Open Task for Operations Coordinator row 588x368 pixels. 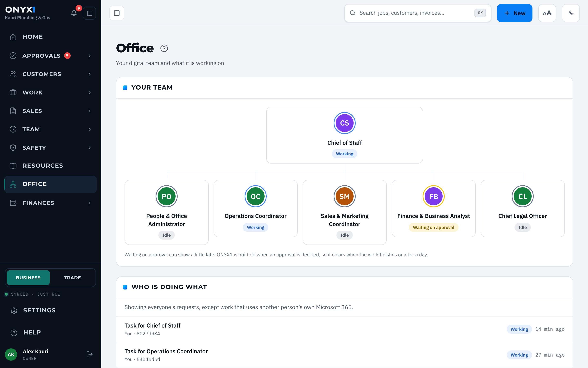[345, 355]
